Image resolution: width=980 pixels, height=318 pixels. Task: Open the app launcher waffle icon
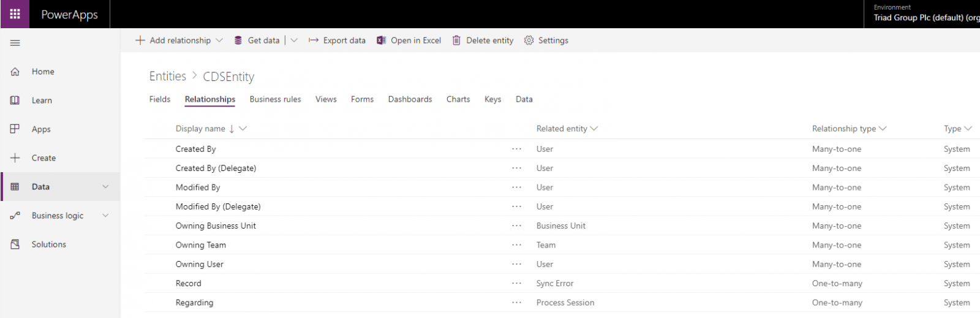(x=15, y=14)
